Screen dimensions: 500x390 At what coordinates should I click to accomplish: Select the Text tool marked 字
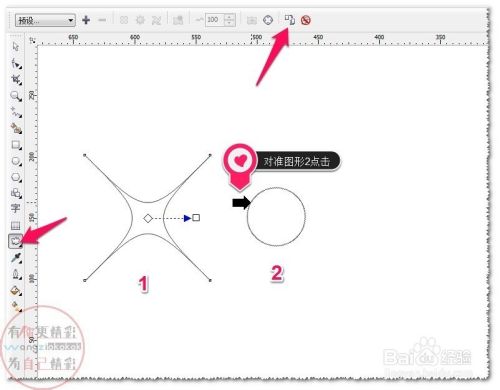click(x=16, y=209)
